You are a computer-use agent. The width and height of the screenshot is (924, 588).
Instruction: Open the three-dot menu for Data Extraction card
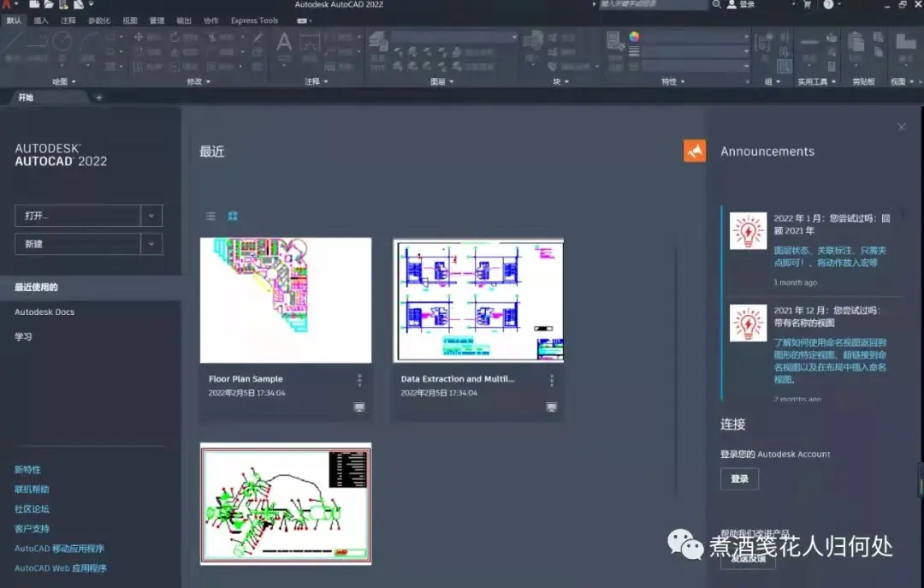(x=552, y=380)
